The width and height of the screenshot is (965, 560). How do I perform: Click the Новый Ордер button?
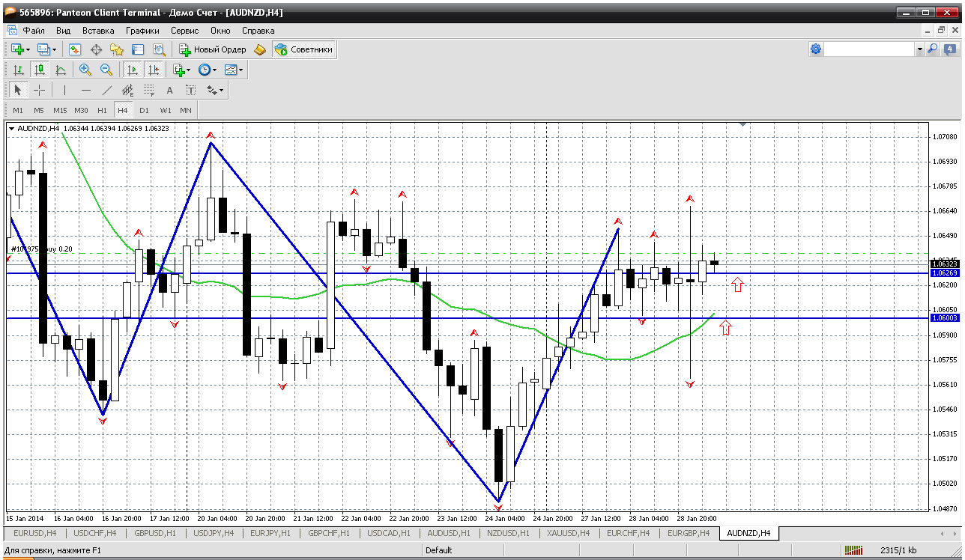coord(213,49)
